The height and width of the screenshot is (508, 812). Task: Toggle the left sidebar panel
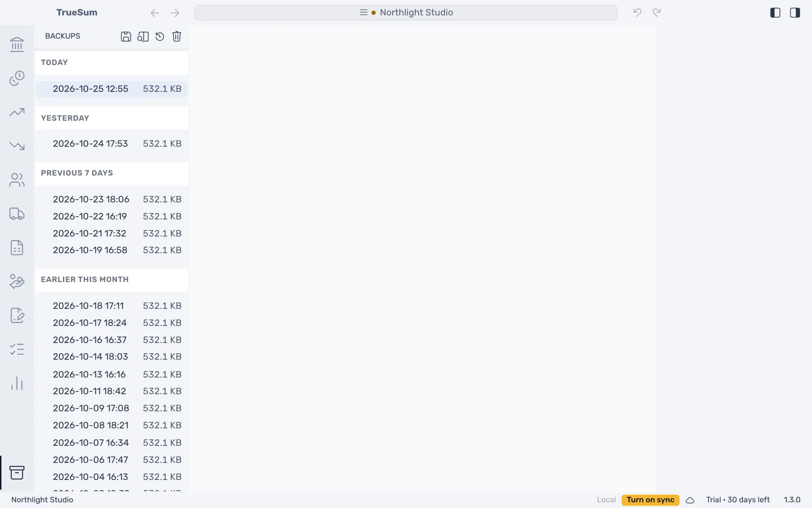(775, 13)
